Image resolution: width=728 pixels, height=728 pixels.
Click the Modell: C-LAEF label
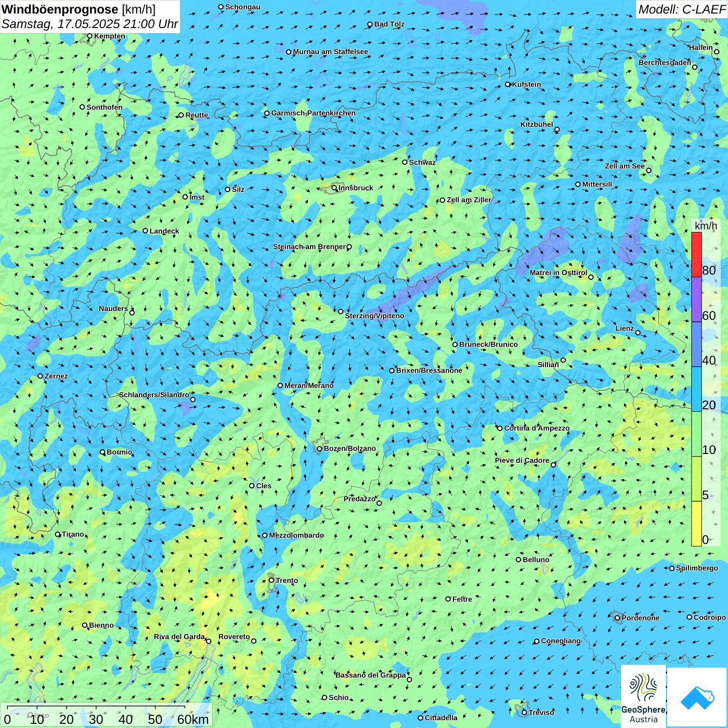[682, 9]
